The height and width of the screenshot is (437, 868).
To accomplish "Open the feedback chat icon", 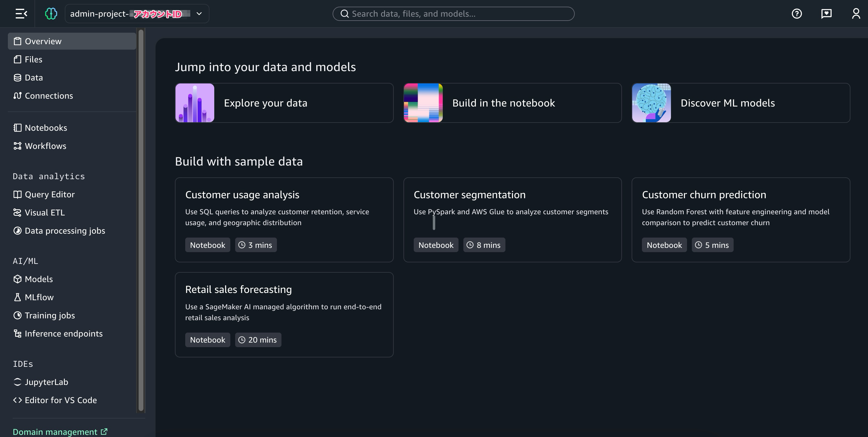I will 826,14.
